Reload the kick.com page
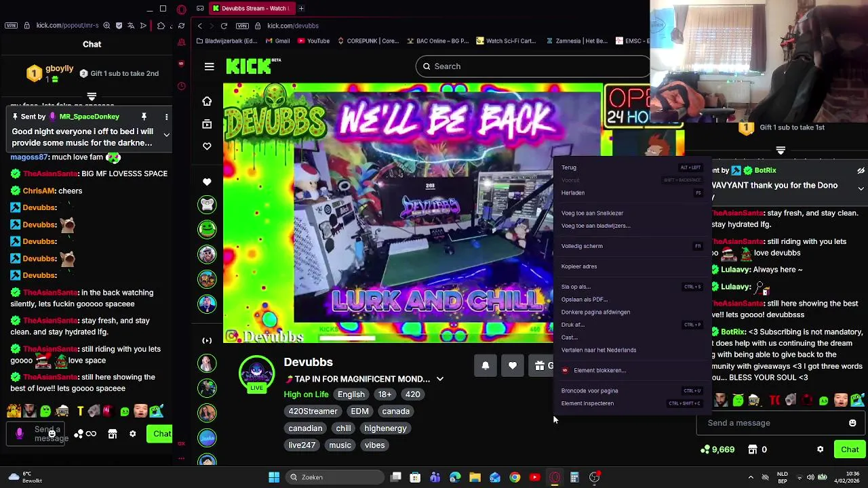The height and width of the screenshot is (488, 868). 224,26
